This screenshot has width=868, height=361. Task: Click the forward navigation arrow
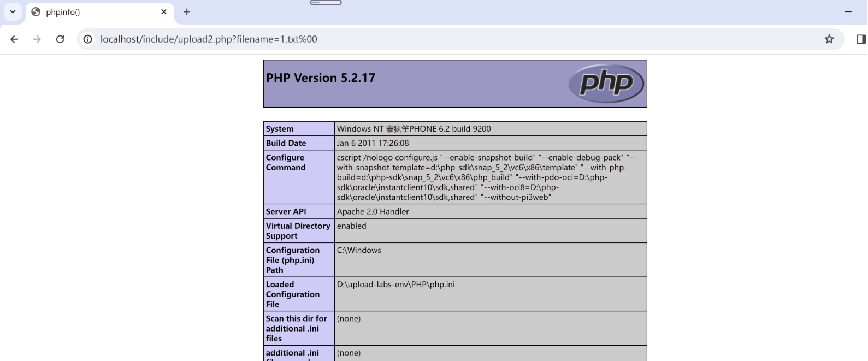[x=37, y=39]
